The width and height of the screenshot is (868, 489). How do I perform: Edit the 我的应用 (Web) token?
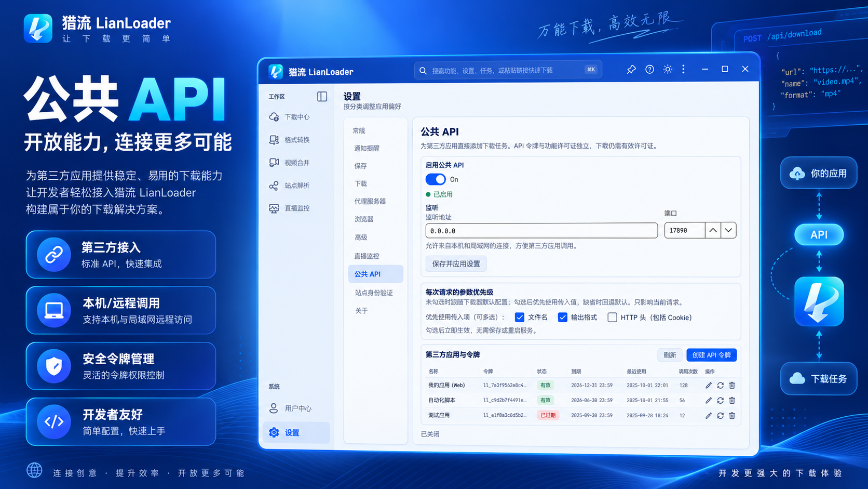[709, 386]
